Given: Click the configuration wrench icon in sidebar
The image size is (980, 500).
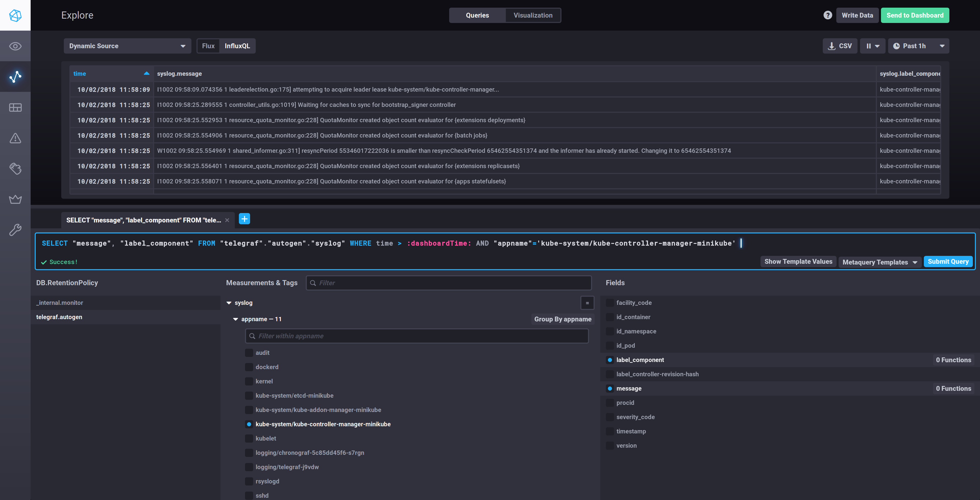Looking at the screenshot, I should [15, 228].
